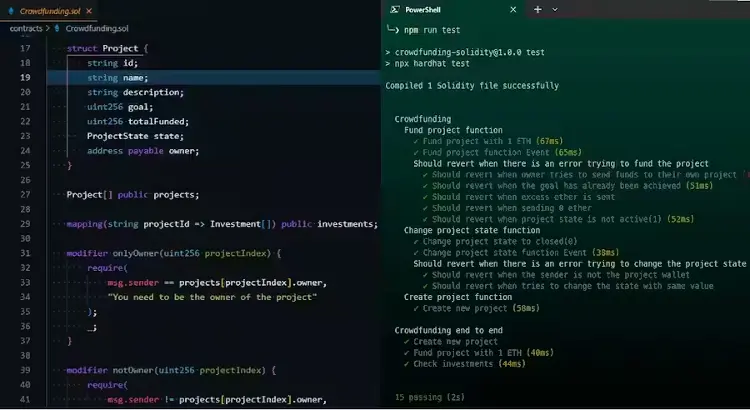Image resolution: width=750 pixels, height=410 pixels.
Task: Click 'ProjectState state;' on line 23
Action: 135,136
